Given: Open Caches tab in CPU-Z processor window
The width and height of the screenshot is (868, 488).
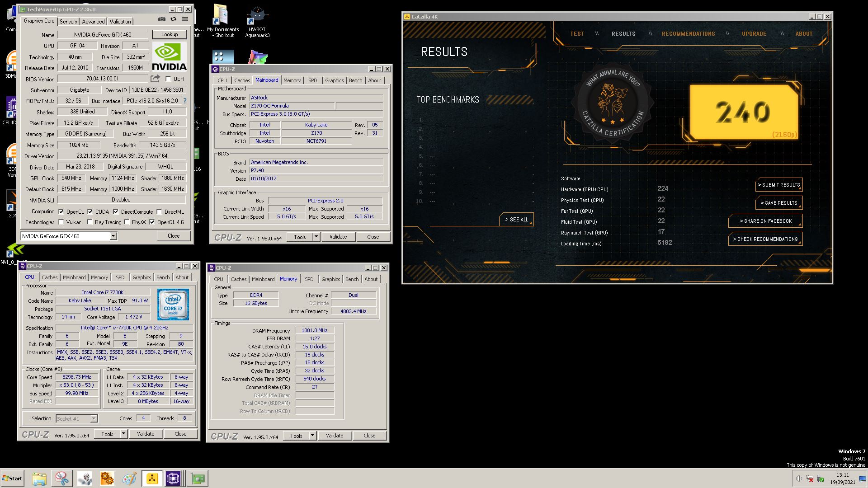Looking at the screenshot, I should (50, 277).
